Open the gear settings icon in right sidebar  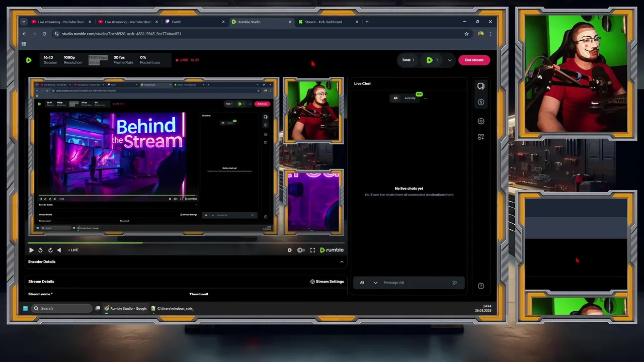click(x=481, y=121)
